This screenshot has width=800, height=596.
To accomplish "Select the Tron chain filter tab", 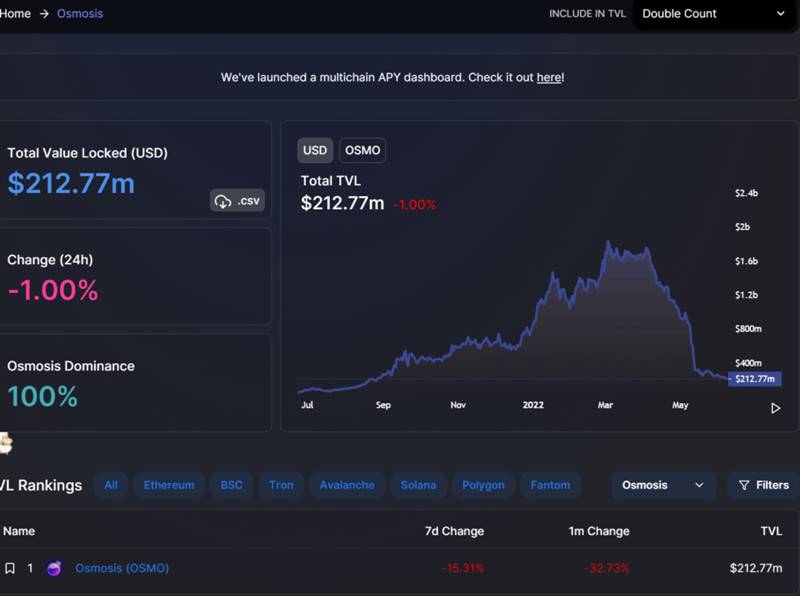I will [x=281, y=485].
